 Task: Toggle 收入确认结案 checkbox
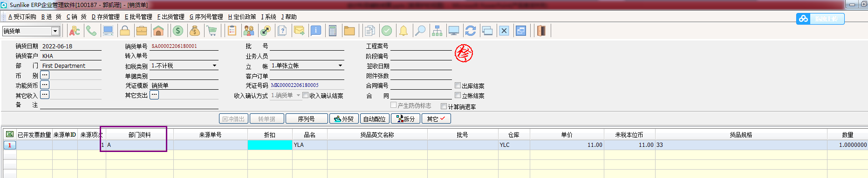(306, 95)
